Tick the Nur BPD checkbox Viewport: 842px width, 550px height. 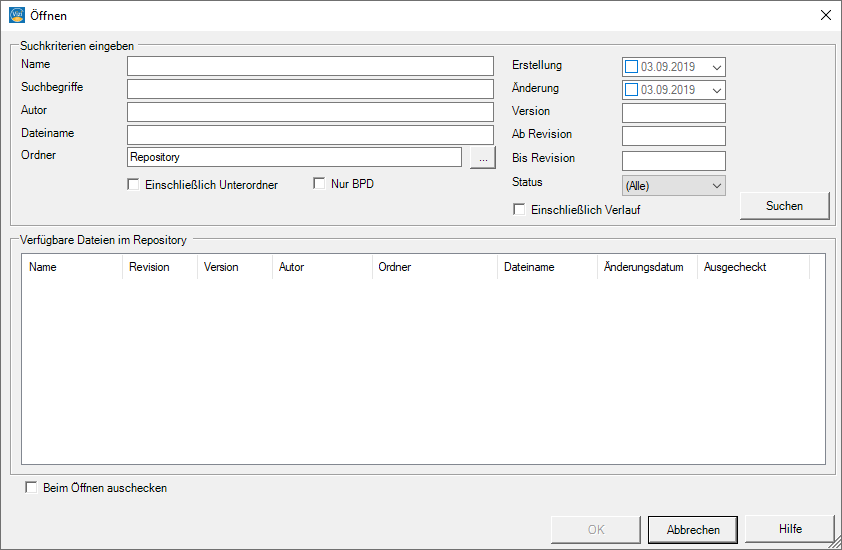coord(320,184)
